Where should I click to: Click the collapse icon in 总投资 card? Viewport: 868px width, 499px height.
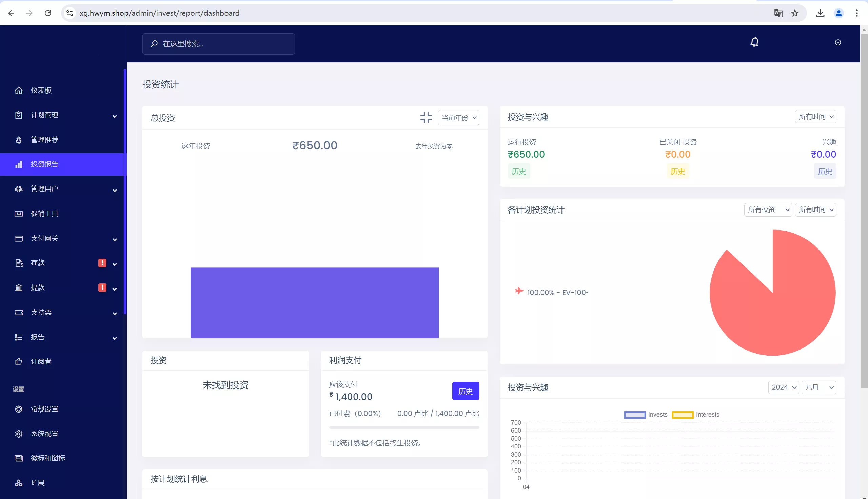(x=426, y=117)
